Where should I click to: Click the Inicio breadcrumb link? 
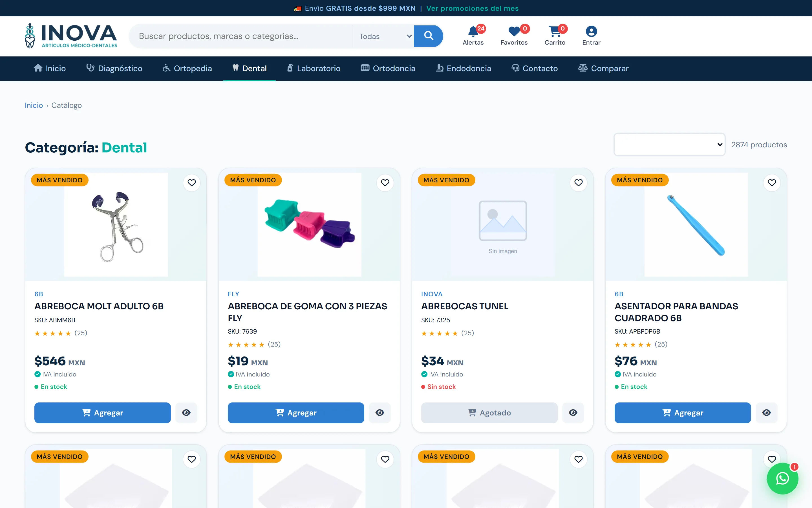point(34,105)
